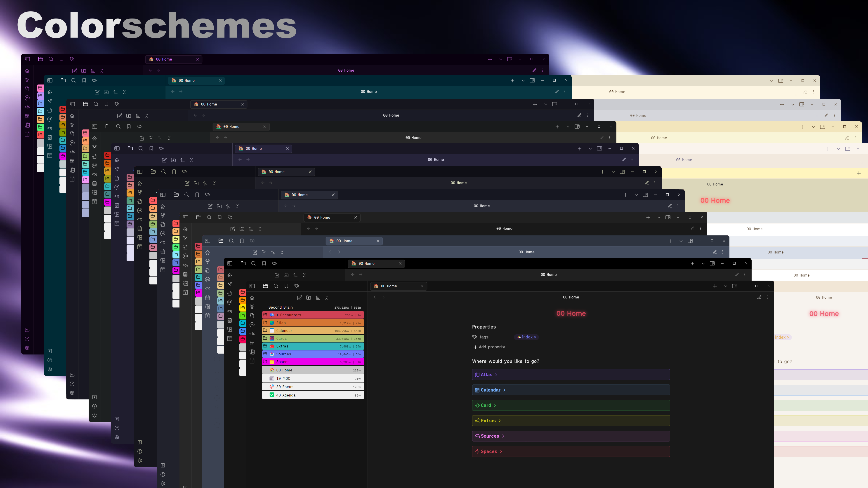Close the 00 Home tab in front window
Viewport: 868px width, 488px height.
click(422, 286)
